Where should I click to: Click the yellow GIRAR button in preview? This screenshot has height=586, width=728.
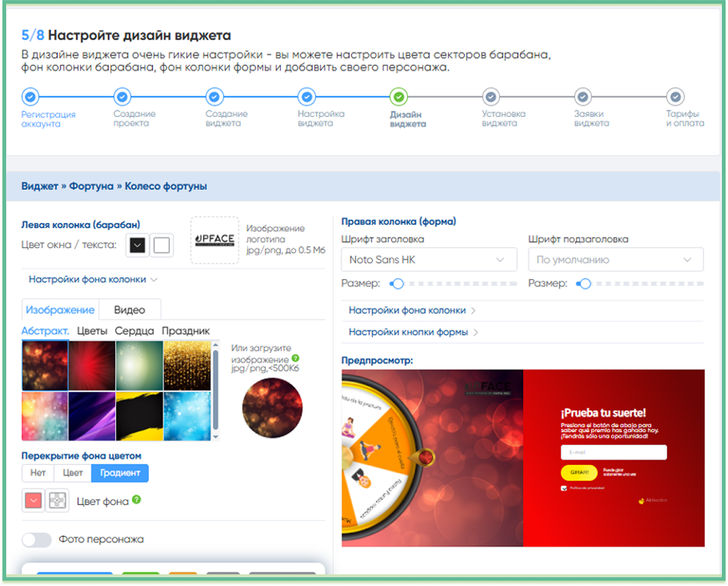578,472
